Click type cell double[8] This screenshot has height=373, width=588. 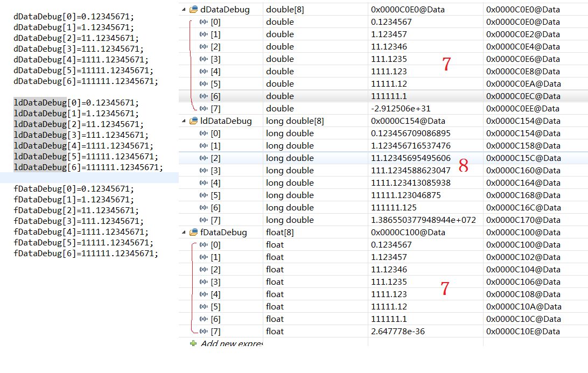click(x=285, y=9)
